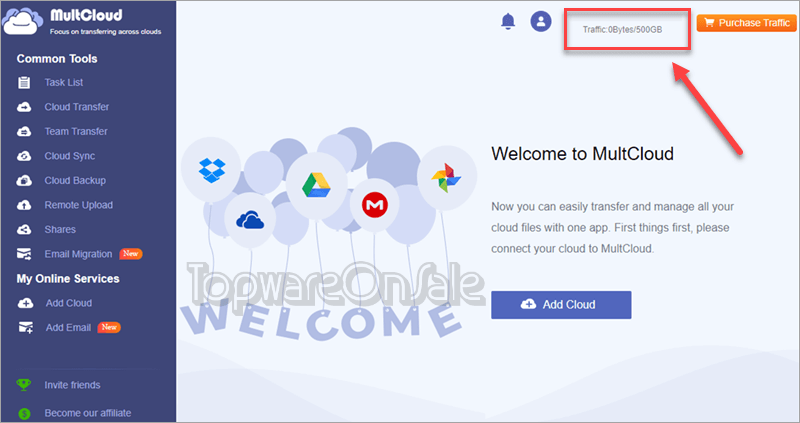Screen dimensions: 800x423
Task: Click the Remote Upload icon
Action: [24, 205]
